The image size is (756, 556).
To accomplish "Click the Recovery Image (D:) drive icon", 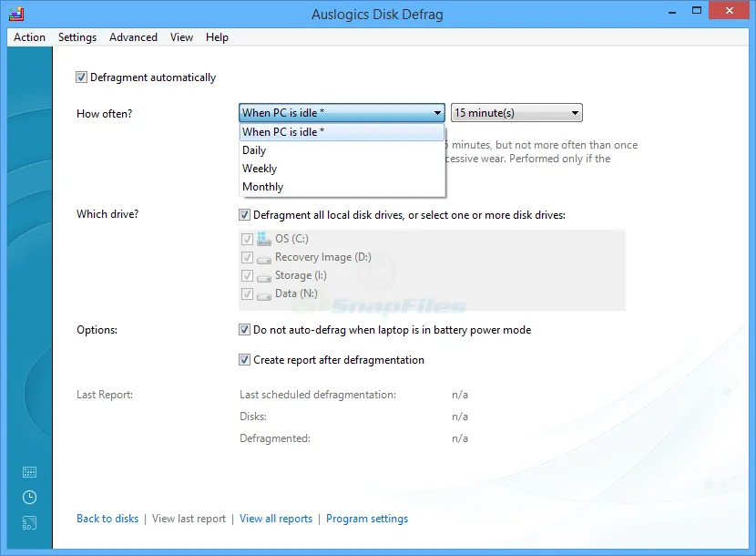I will point(264,260).
